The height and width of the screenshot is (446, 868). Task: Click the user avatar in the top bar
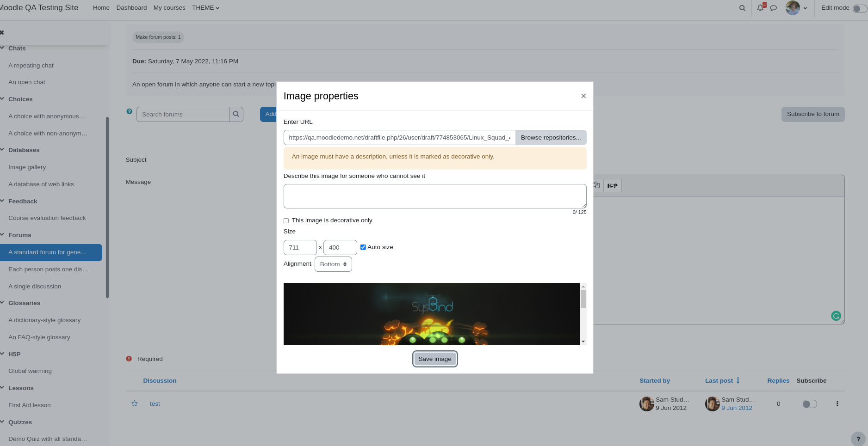tap(793, 8)
